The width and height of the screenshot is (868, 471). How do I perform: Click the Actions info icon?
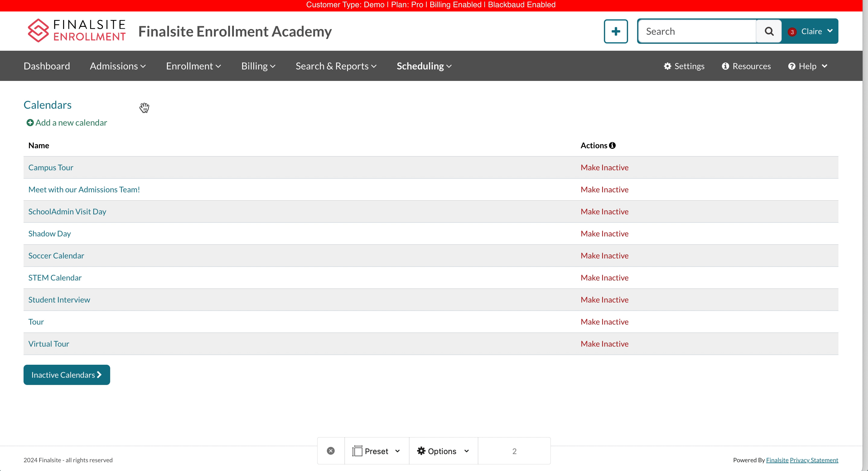[612, 145]
